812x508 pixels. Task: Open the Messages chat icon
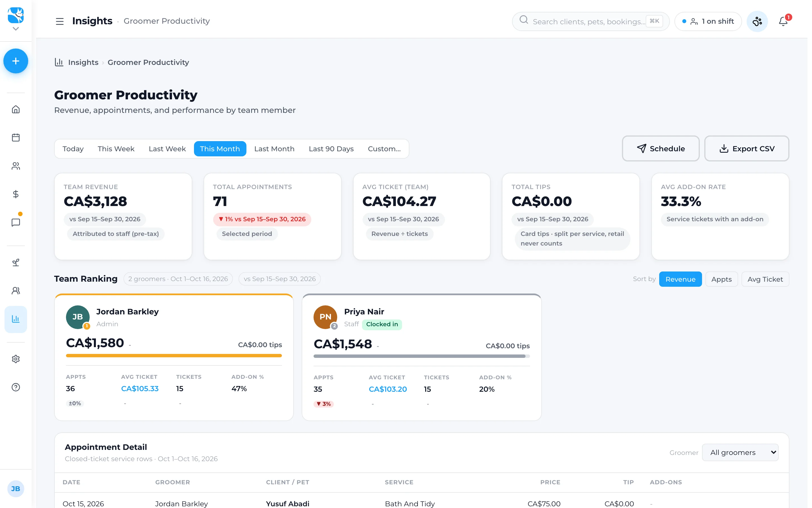[x=16, y=222]
